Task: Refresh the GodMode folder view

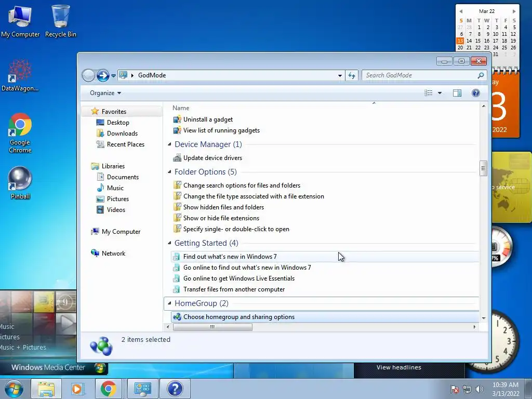Action: [352, 75]
